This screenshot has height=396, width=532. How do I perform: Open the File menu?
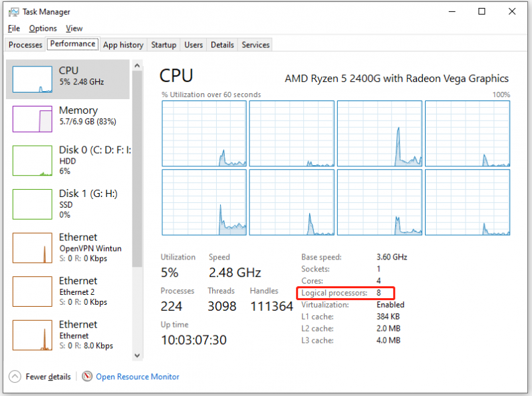[14, 29]
